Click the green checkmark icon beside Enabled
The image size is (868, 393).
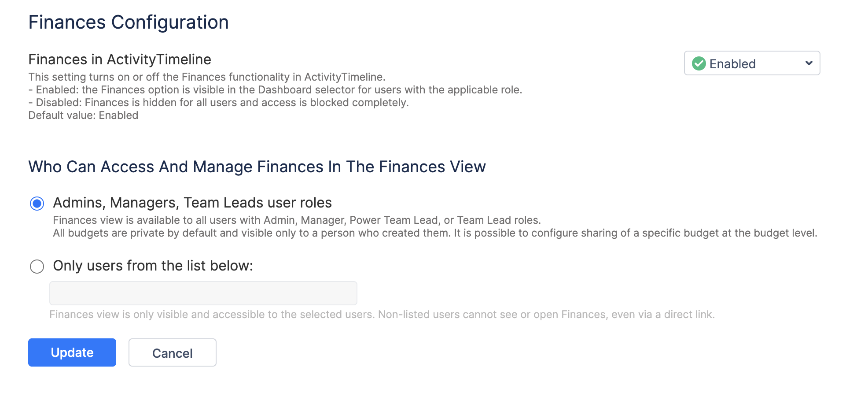tap(699, 63)
